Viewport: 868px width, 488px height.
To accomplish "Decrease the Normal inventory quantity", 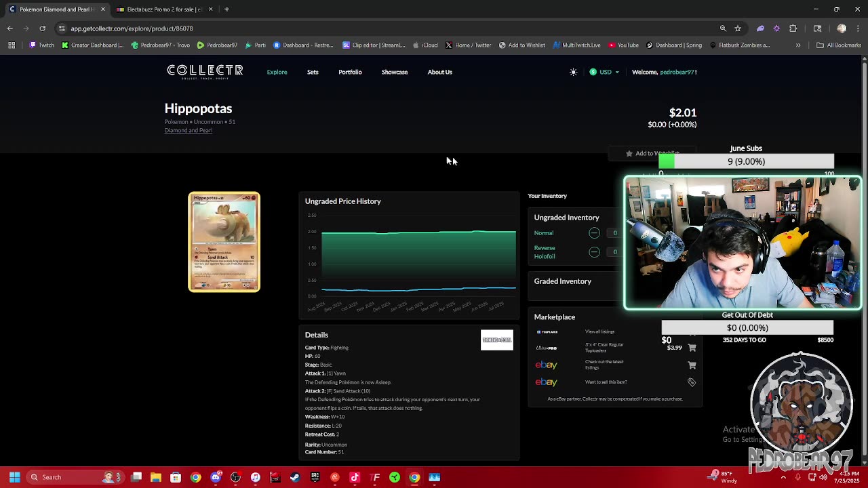I will 594,233.
